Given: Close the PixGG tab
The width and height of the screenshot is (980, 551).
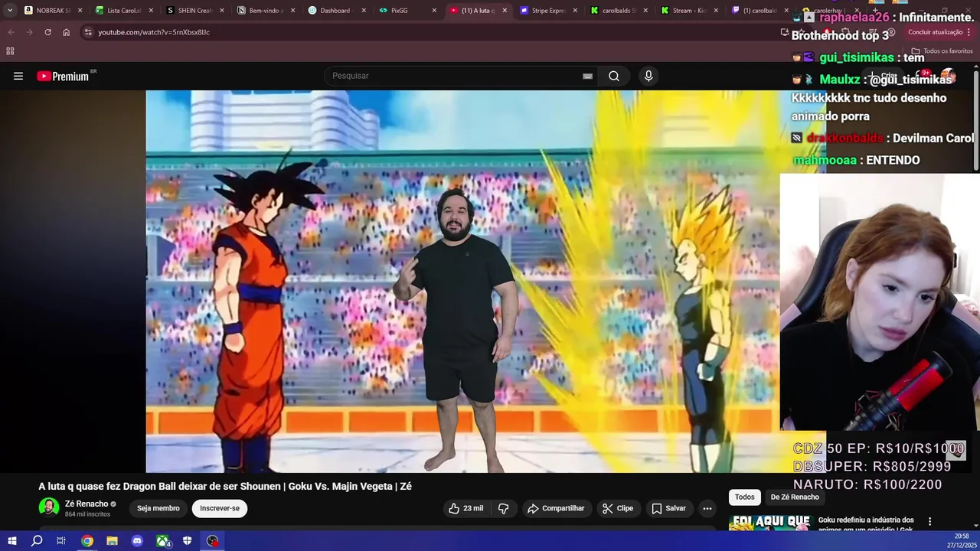Looking at the screenshot, I should click(433, 11).
